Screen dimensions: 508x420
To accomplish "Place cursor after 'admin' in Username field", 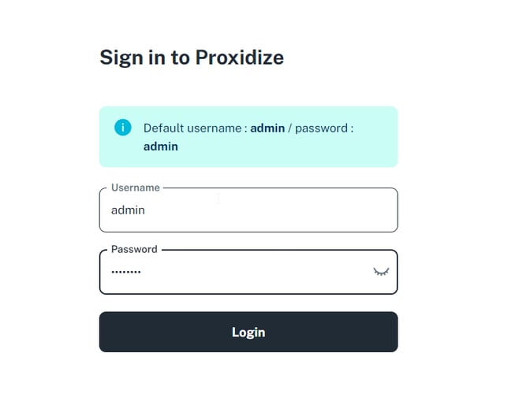I will tap(145, 210).
